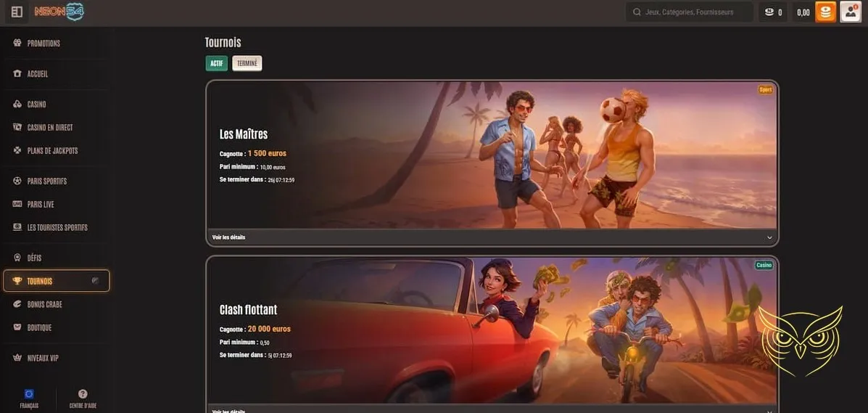Open Promotions in the sidebar
This screenshot has width=868, height=413.
[x=44, y=44]
